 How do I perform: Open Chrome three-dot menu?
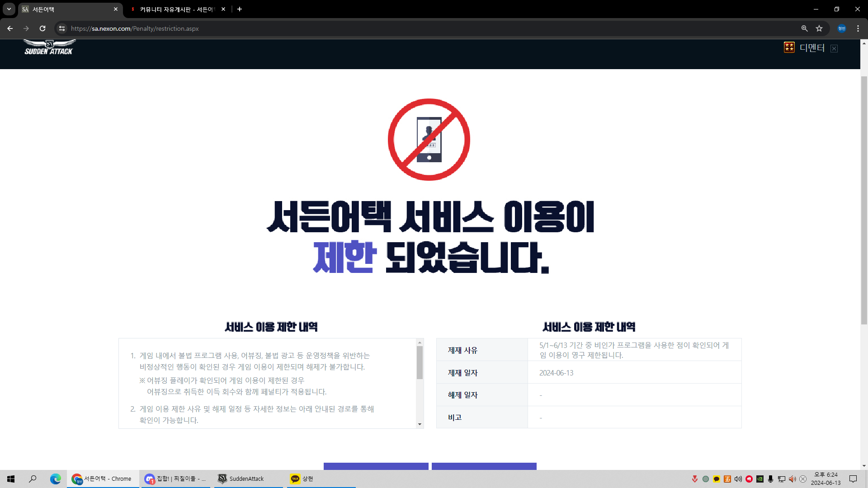[x=858, y=28]
